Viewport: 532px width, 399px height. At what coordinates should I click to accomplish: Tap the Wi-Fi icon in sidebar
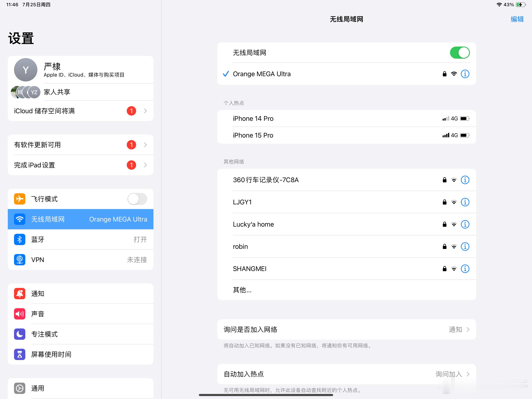tap(19, 219)
